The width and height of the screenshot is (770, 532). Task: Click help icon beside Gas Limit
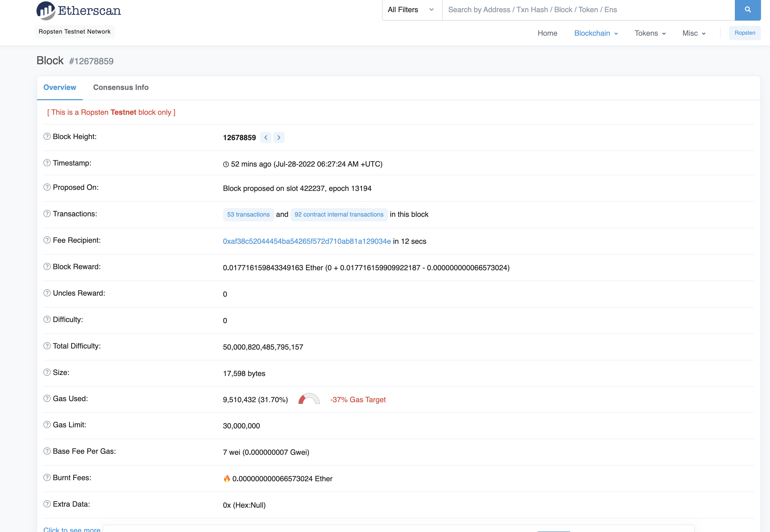(47, 424)
